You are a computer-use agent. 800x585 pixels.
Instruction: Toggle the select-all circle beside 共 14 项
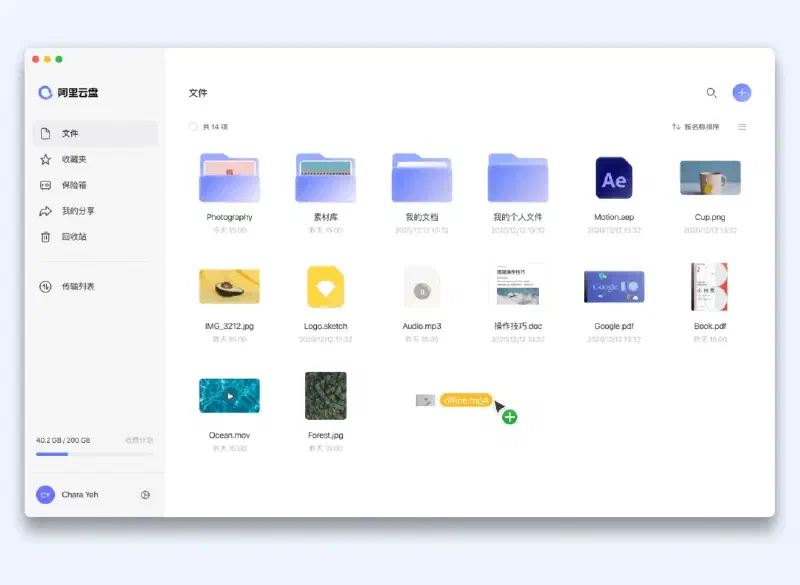(193, 126)
